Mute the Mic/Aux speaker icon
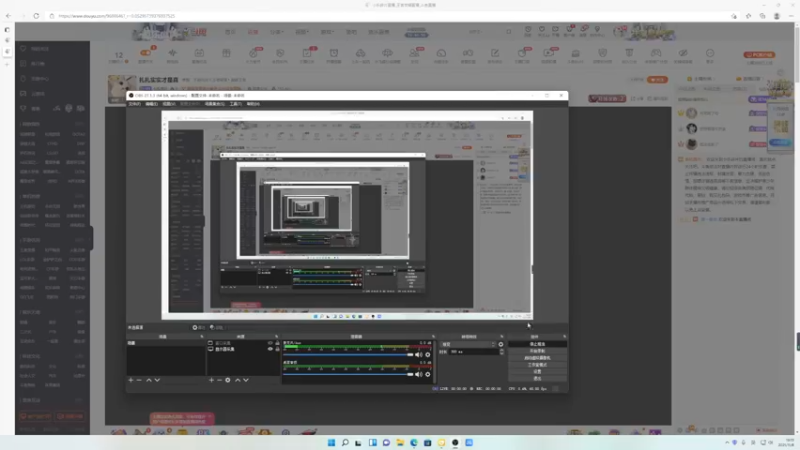800x450 pixels. point(419,355)
